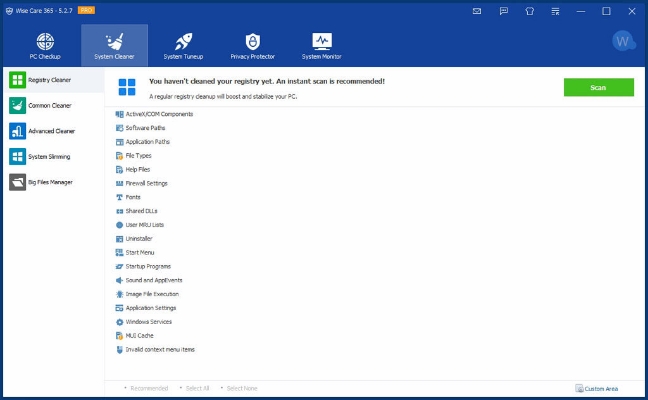This screenshot has width=648, height=400.
Task: Click the Software Paths icon
Action: tap(119, 128)
